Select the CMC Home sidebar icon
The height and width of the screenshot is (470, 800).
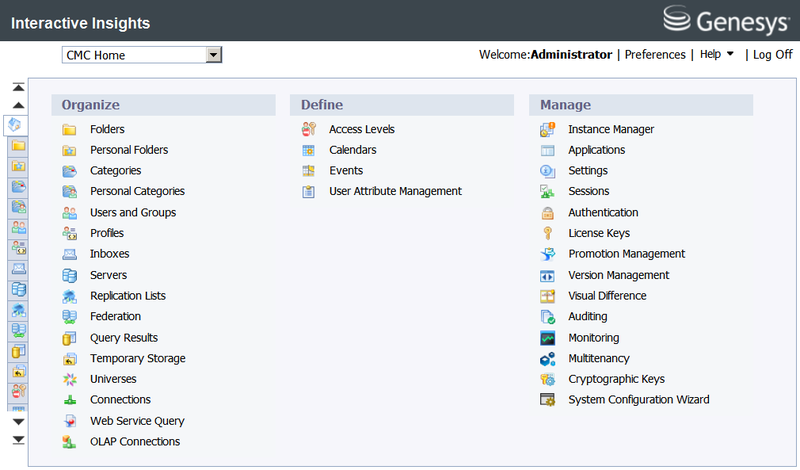pyautogui.click(x=15, y=125)
